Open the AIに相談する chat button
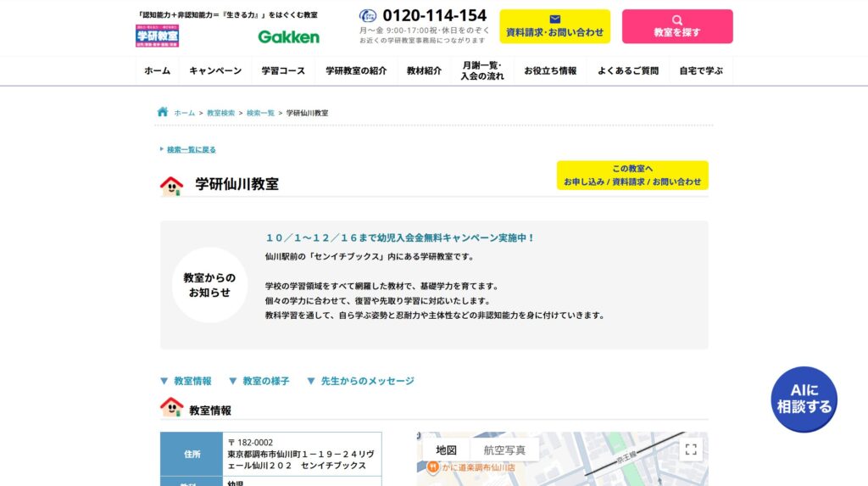Image resolution: width=868 pixels, height=486 pixels. point(804,399)
